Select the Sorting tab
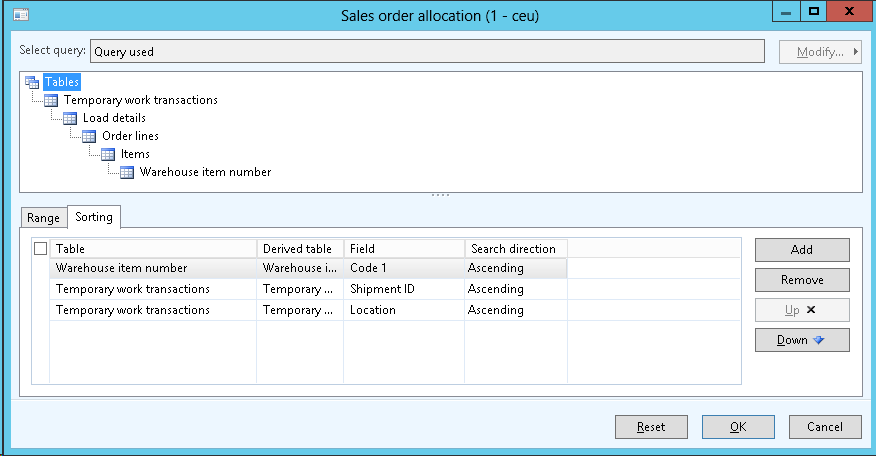 (94, 216)
